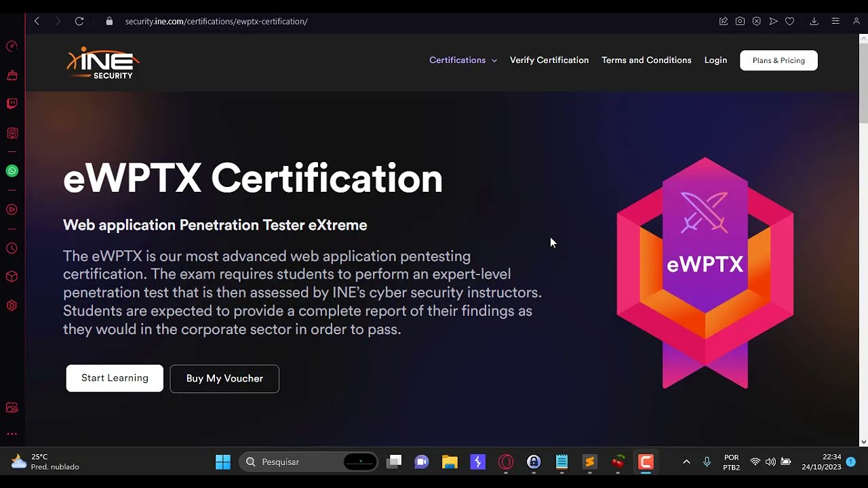Click the Pesquisar taskbar search box

(309, 462)
